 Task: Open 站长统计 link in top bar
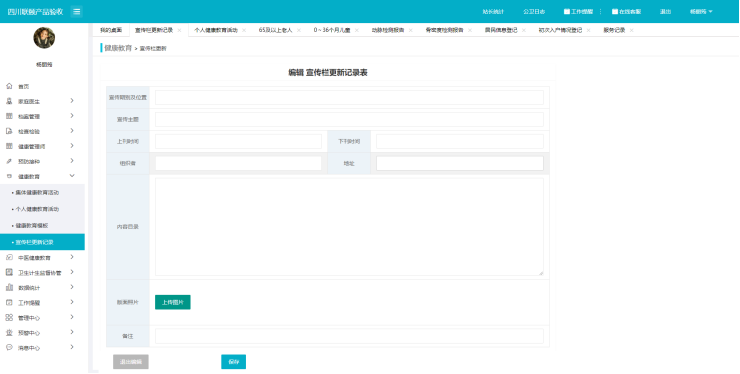click(x=493, y=12)
